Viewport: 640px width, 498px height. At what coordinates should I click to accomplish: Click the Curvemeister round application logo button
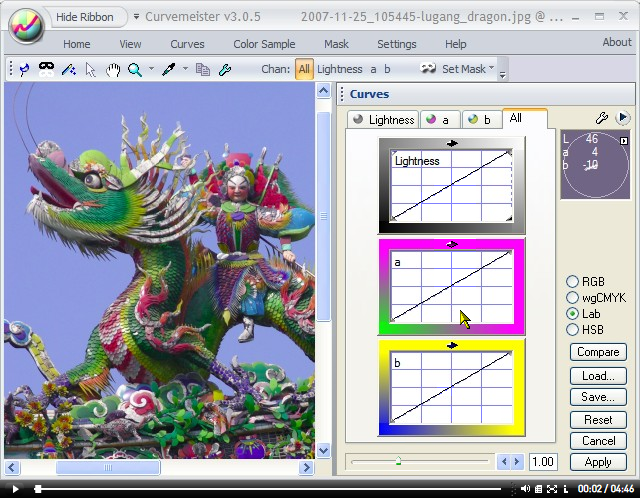[x=26, y=24]
